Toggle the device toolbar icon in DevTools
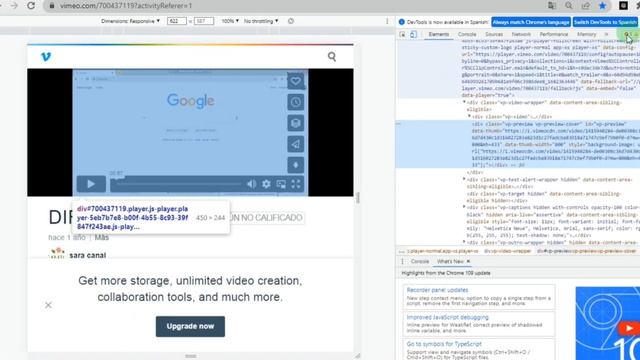Screen dimensions: 640x360 413,34
